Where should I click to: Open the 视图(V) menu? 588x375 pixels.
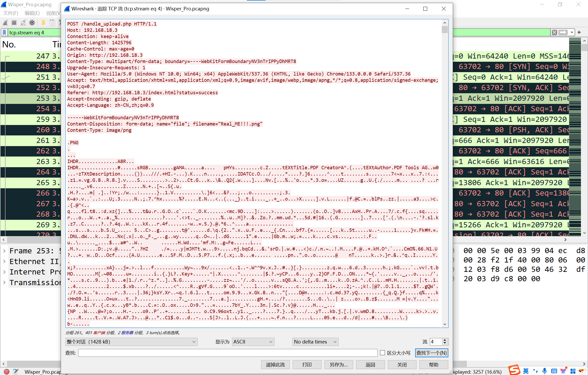click(53, 13)
